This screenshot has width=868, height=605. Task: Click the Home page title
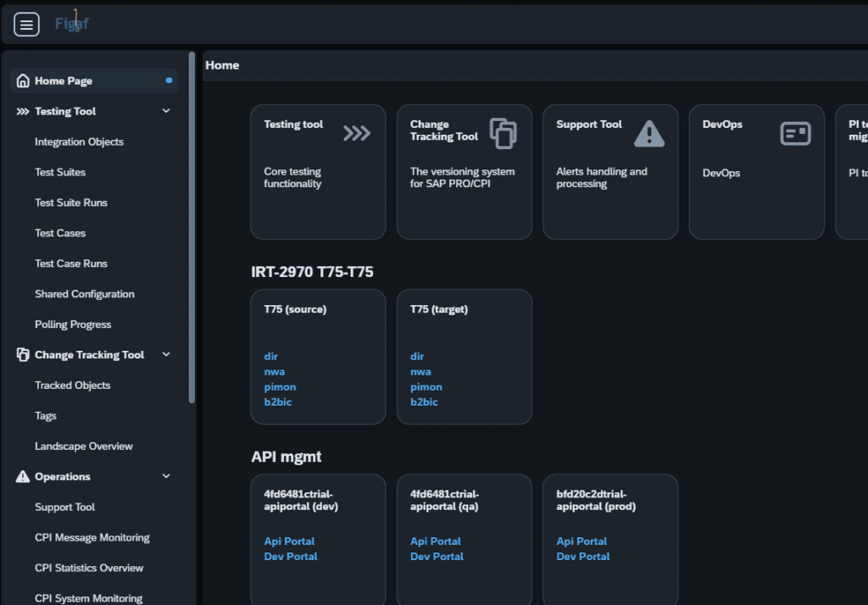pyautogui.click(x=223, y=65)
